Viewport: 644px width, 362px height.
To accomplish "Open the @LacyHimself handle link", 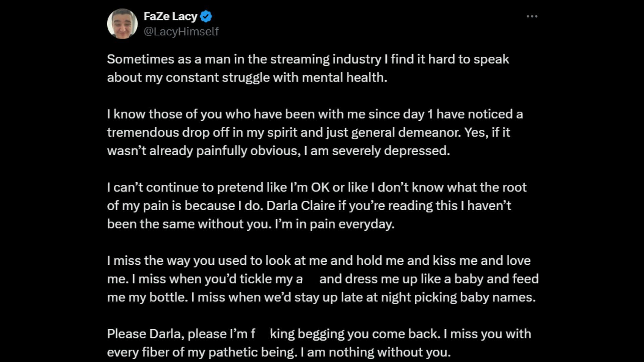I will click(181, 32).
